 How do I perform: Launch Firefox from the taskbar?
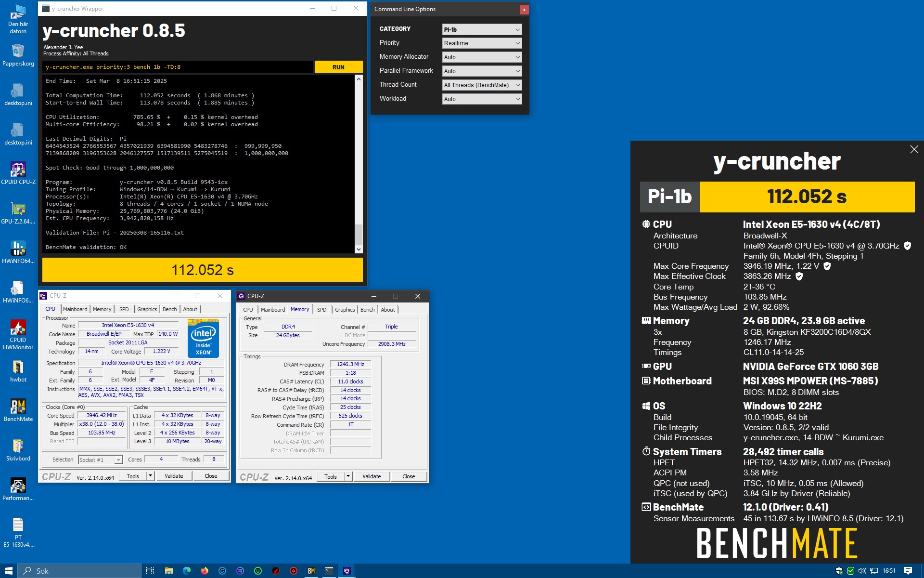[x=205, y=571]
